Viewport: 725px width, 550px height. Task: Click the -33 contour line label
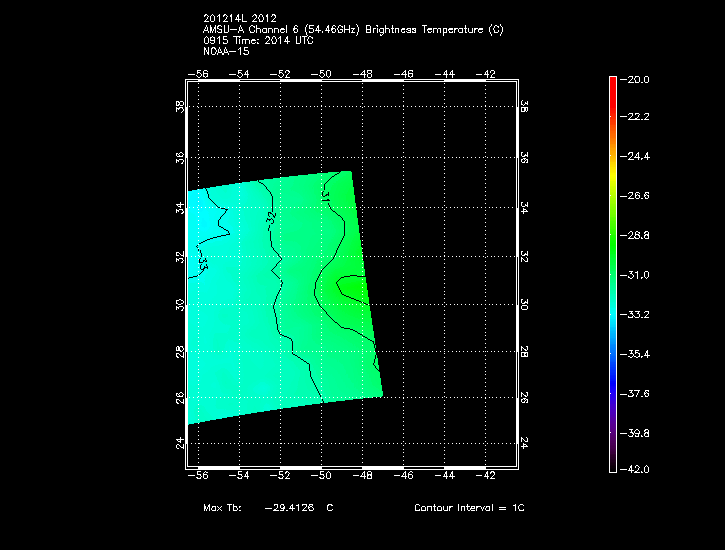click(x=202, y=262)
